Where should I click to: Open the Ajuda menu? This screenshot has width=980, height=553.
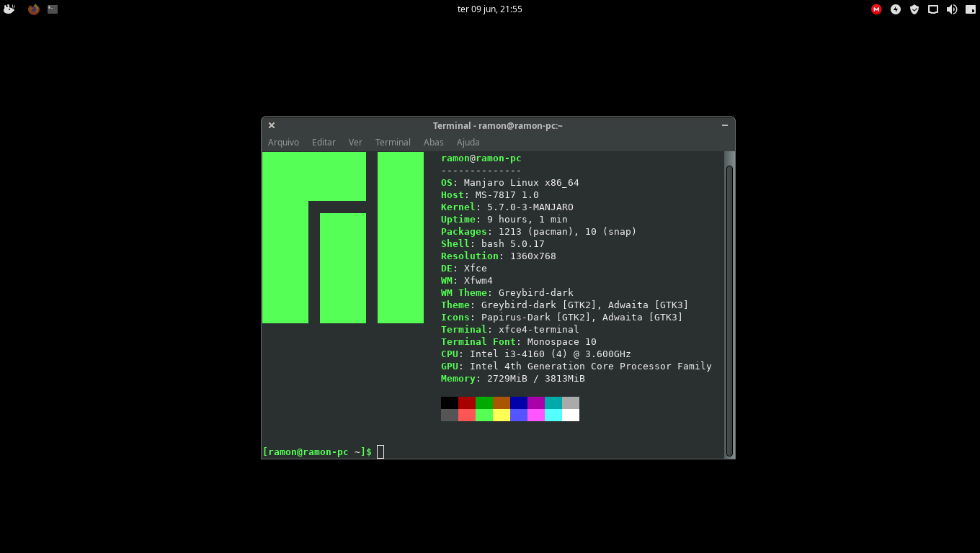click(468, 143)
